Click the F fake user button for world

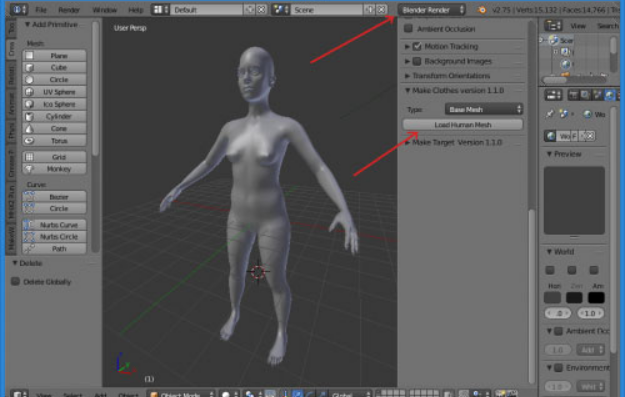pos(574,136)
